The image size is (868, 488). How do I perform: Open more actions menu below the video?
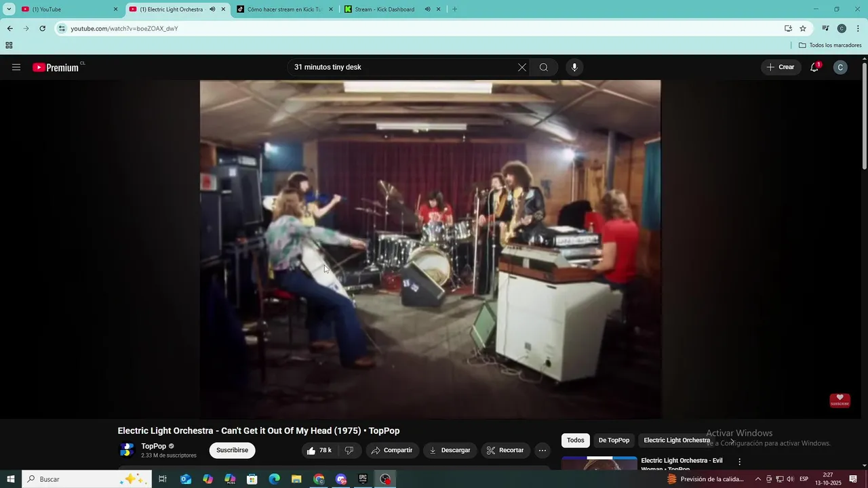tap(542, 450)
